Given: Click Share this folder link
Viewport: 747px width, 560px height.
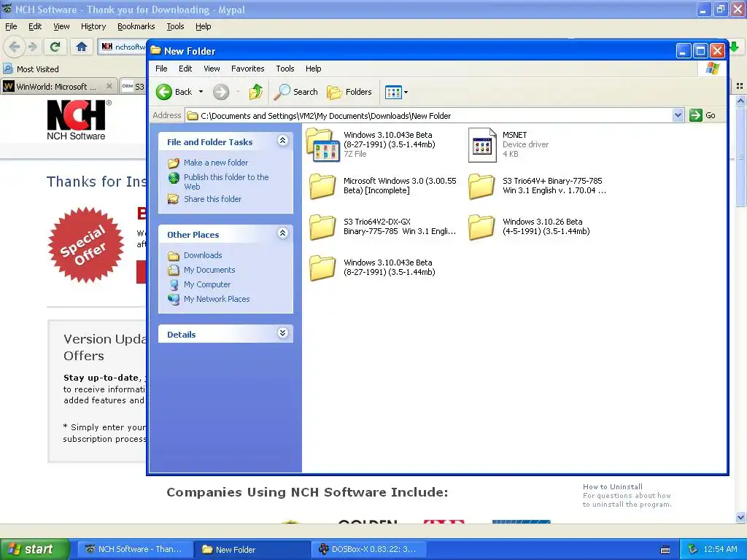Looking at the screenshot, I should 212,199.
